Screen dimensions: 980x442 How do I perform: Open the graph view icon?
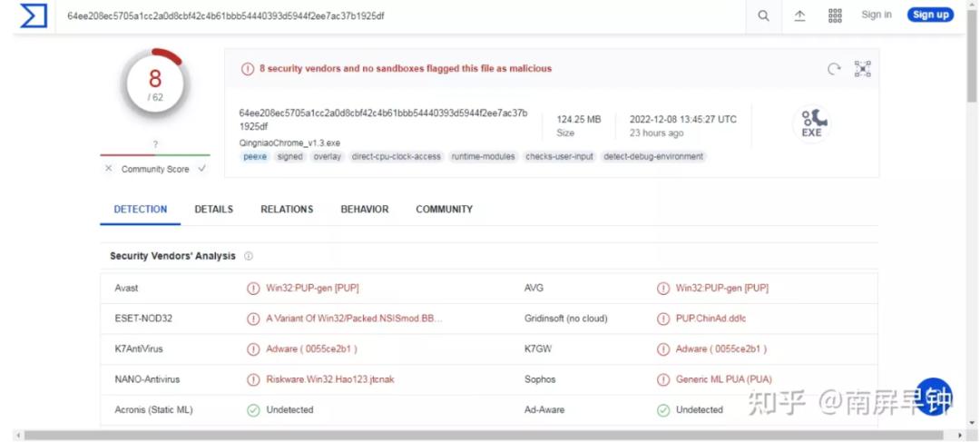pos(862,69)
